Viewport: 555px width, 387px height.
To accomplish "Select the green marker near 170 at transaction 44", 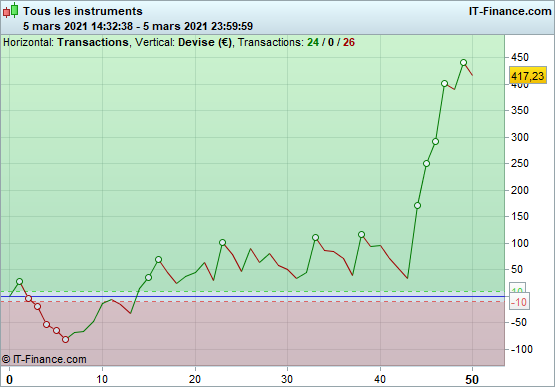I will pyautogui.click(x=417, y=205).
